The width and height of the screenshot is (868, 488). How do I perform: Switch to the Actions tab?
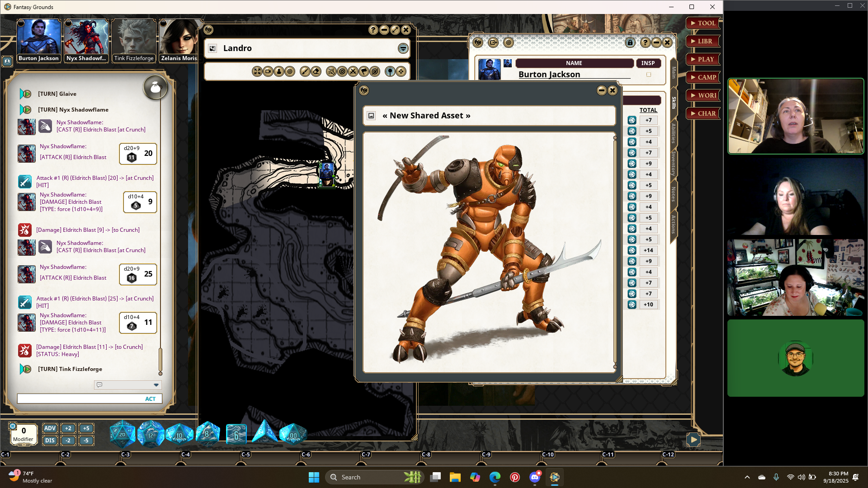coord(673,224)
